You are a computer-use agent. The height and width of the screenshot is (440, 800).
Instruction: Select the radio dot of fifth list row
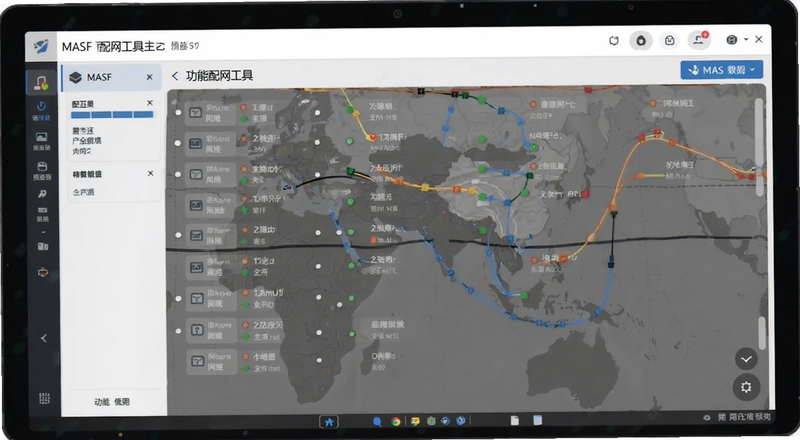tap(178, 235)
